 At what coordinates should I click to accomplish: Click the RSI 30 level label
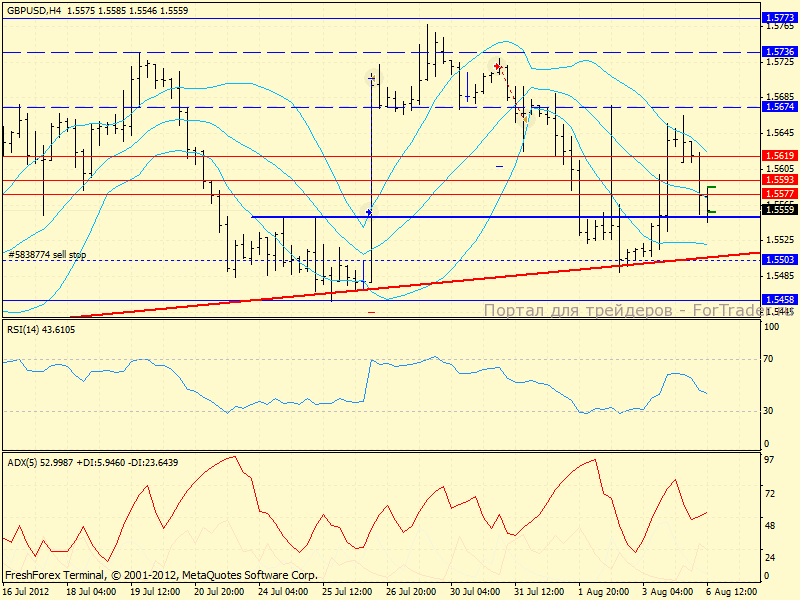coord(768,410)
